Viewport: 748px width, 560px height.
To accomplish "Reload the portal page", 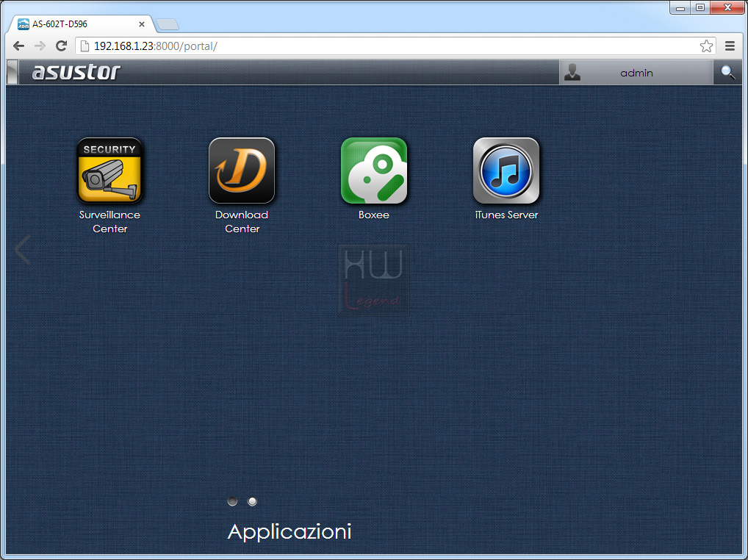I will pos(61,46).
